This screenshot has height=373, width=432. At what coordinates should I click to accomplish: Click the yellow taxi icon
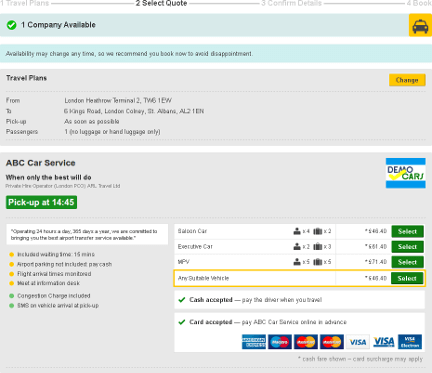point(420,25)
